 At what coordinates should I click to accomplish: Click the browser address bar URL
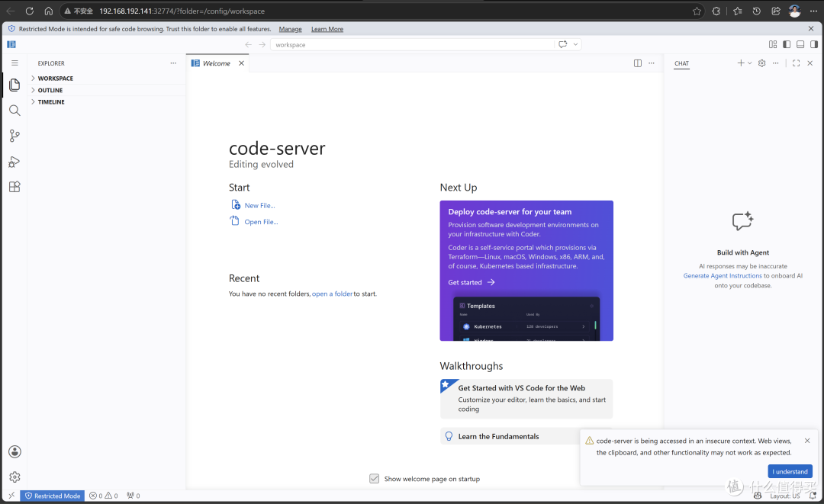(x=182, y=11)
